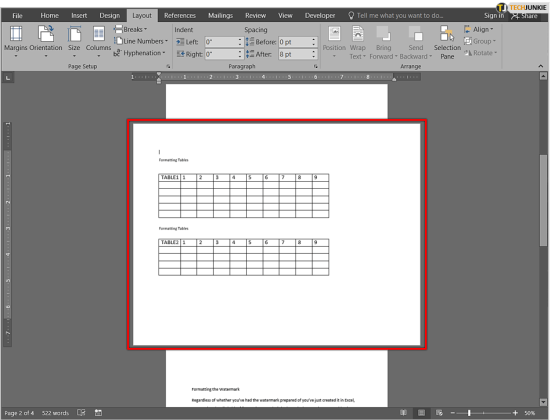551x420 pixels.
Task: Click the zoom slider handle
Action: 469,413
